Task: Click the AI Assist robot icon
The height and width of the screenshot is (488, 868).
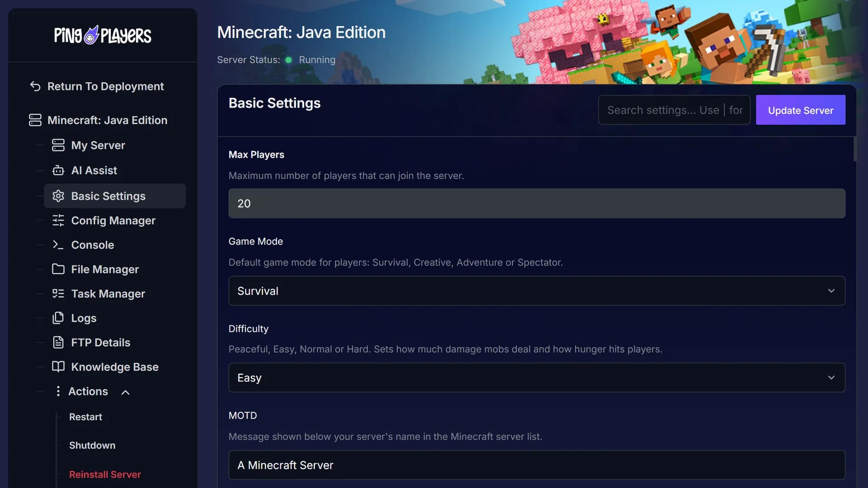Action: 58,170
